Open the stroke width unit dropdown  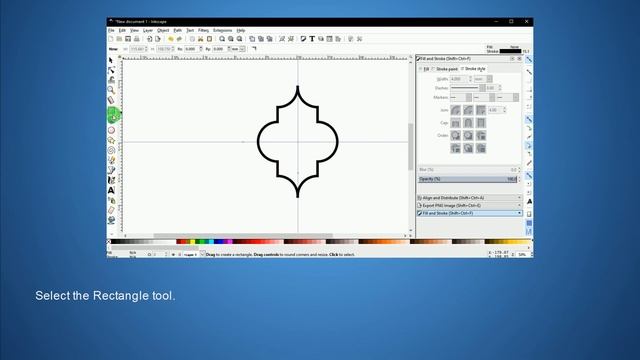483,79
